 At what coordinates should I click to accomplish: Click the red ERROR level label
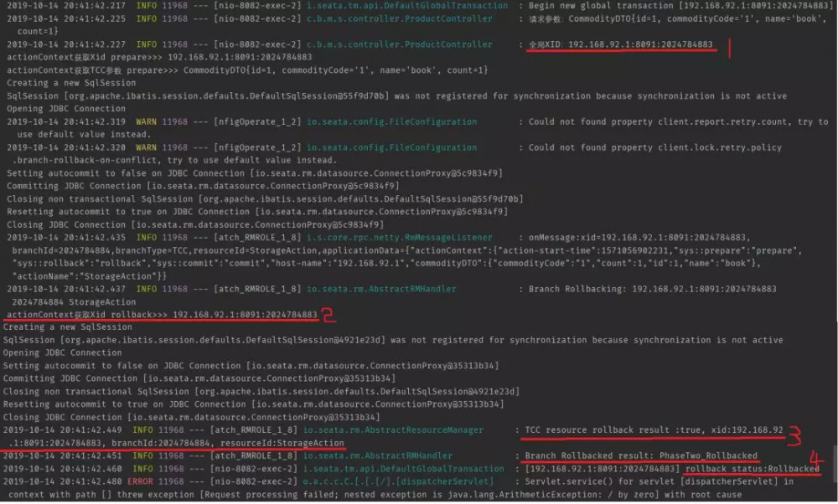(x=140, y=481)
